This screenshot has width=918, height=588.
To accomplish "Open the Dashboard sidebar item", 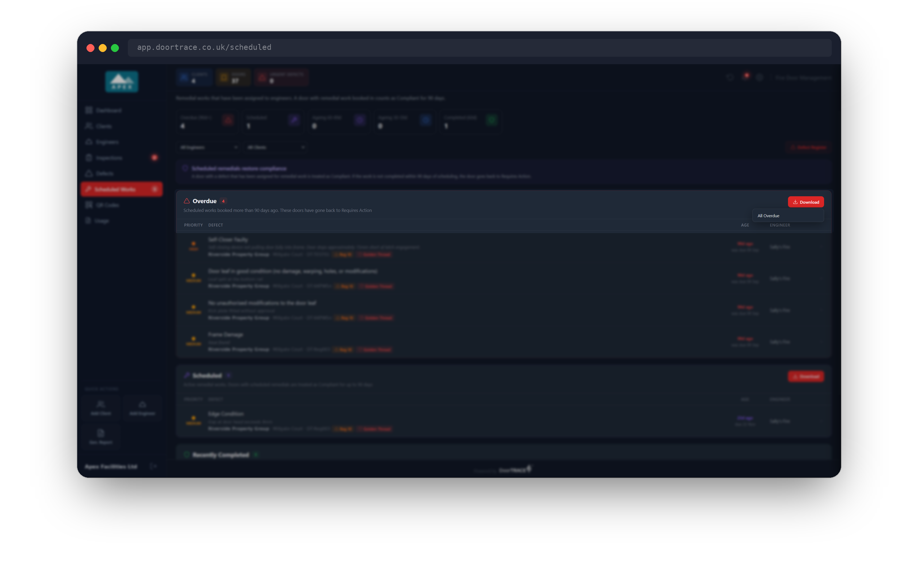I will coord(122,110).
